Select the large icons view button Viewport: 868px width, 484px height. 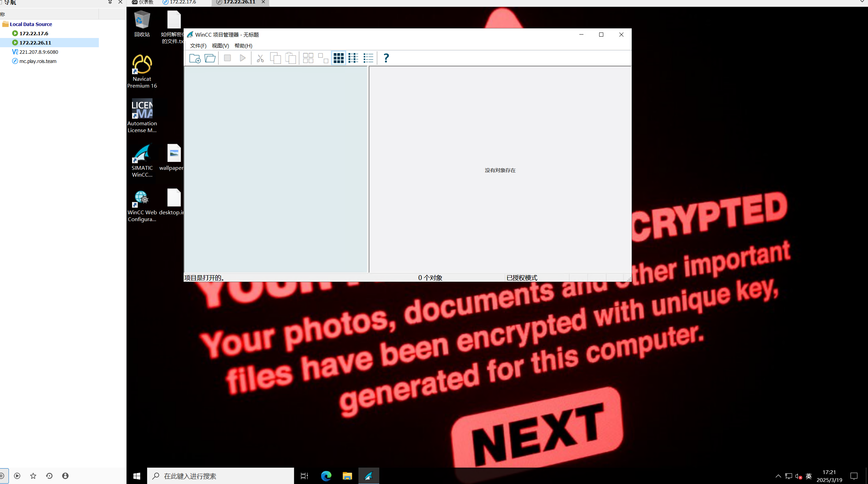point(308,58)
